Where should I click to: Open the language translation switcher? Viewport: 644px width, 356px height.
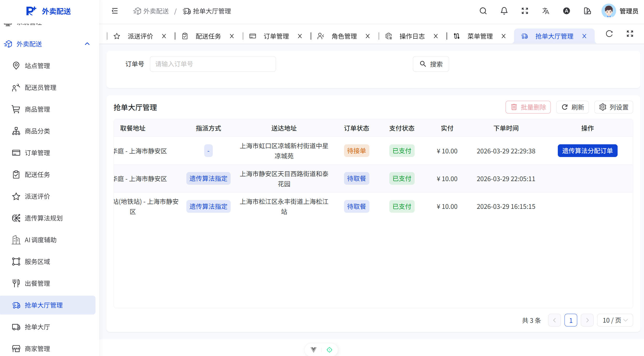(546, 11)
